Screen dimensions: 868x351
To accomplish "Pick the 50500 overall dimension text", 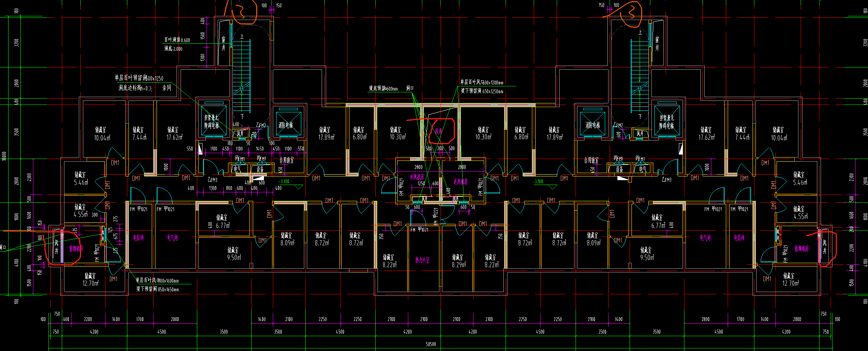I will pyautogui.click(x=430, y=344).
